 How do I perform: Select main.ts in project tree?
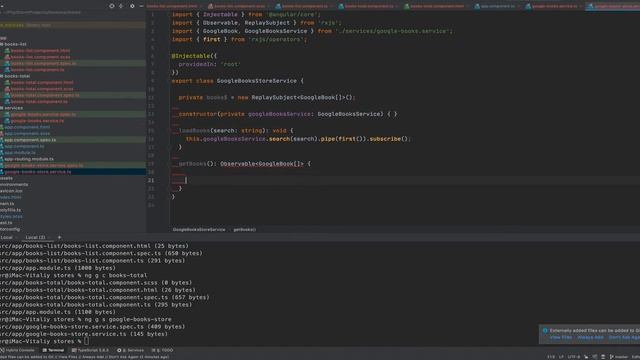point(7,204)
